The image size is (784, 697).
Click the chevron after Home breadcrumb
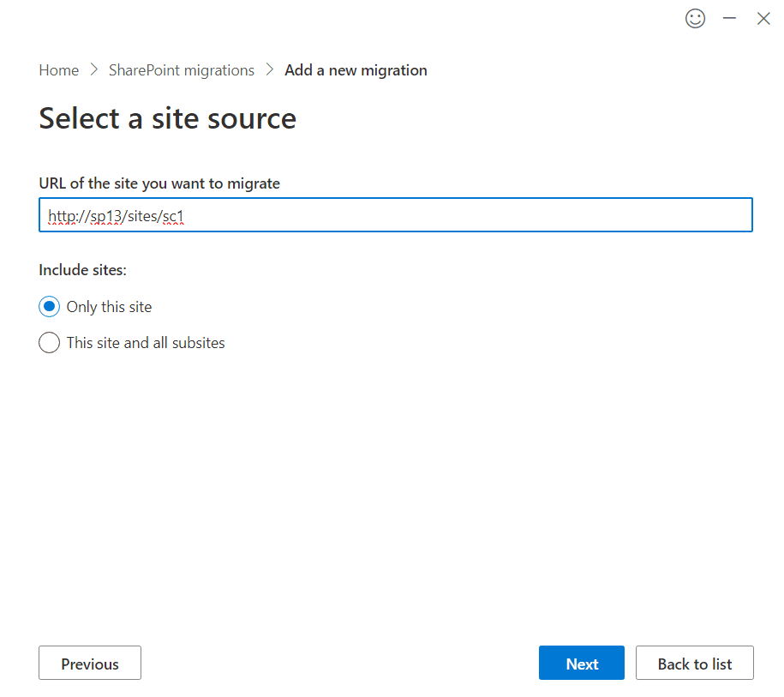point(94,70)
